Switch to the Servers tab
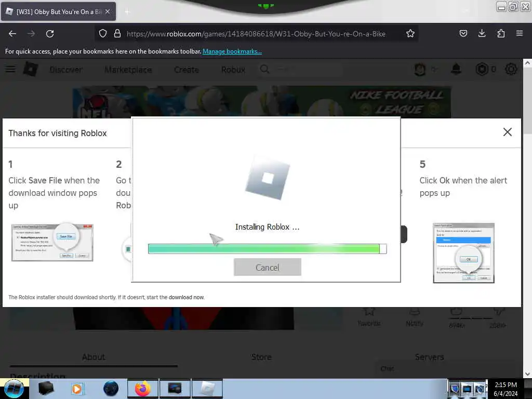This screenshot has width=532, height=399. coord(429,357)
